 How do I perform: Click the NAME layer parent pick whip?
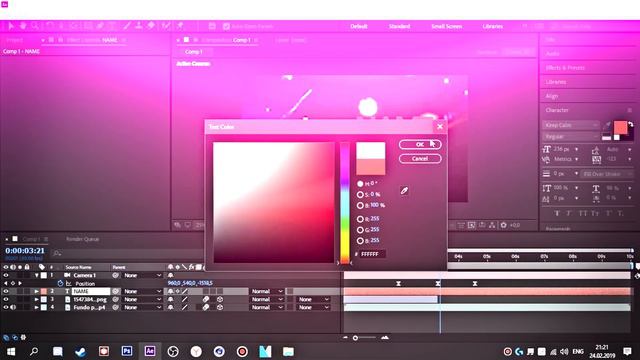[x=116, y=291]
